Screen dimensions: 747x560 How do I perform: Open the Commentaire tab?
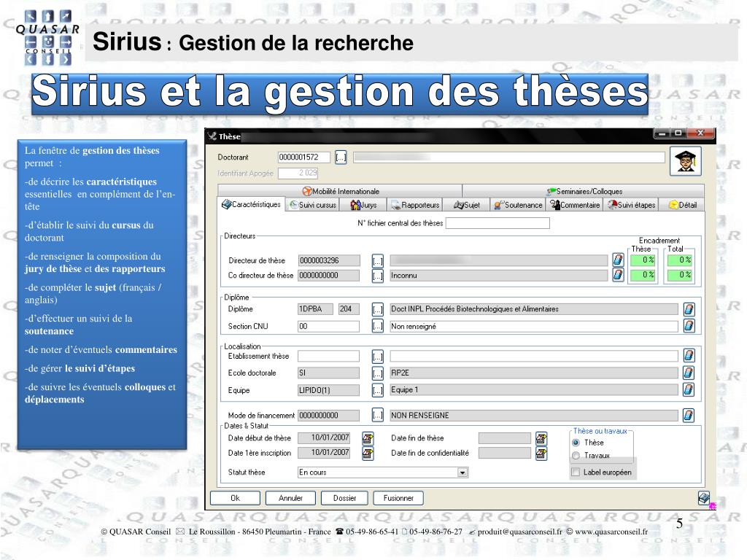point(575,205)
